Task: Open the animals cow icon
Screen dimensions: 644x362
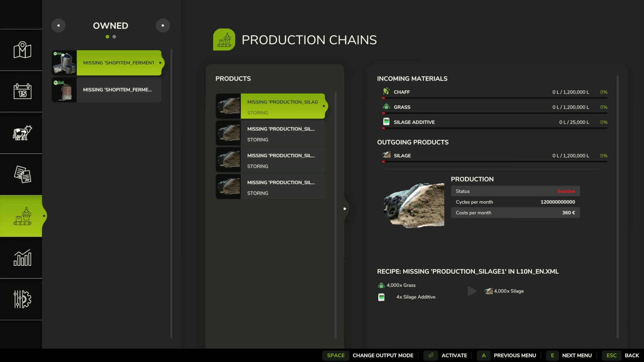Action: 22,133
